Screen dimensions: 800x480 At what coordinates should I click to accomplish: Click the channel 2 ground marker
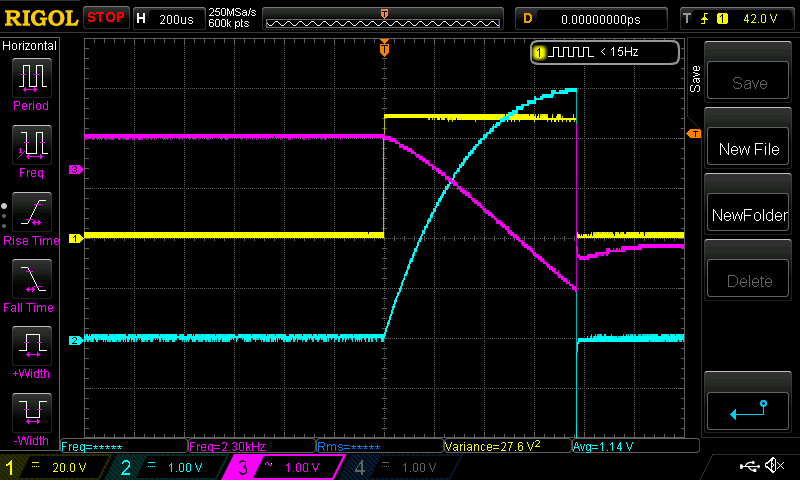pos(76,340)
